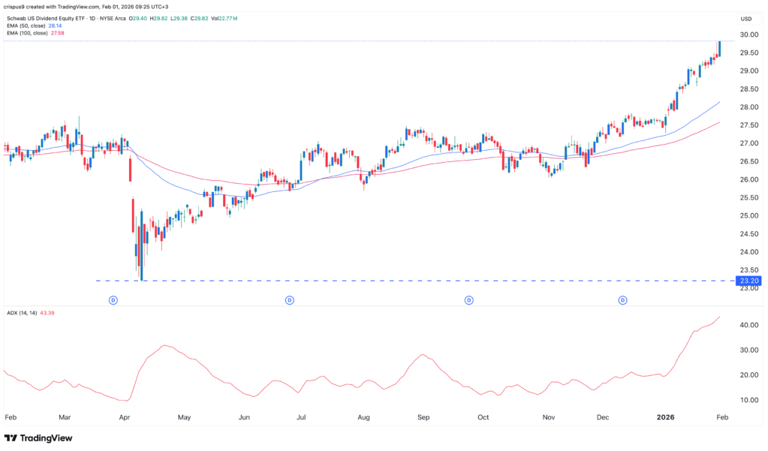Click the 40.00 ADX axis label

[x=749, y=325]
